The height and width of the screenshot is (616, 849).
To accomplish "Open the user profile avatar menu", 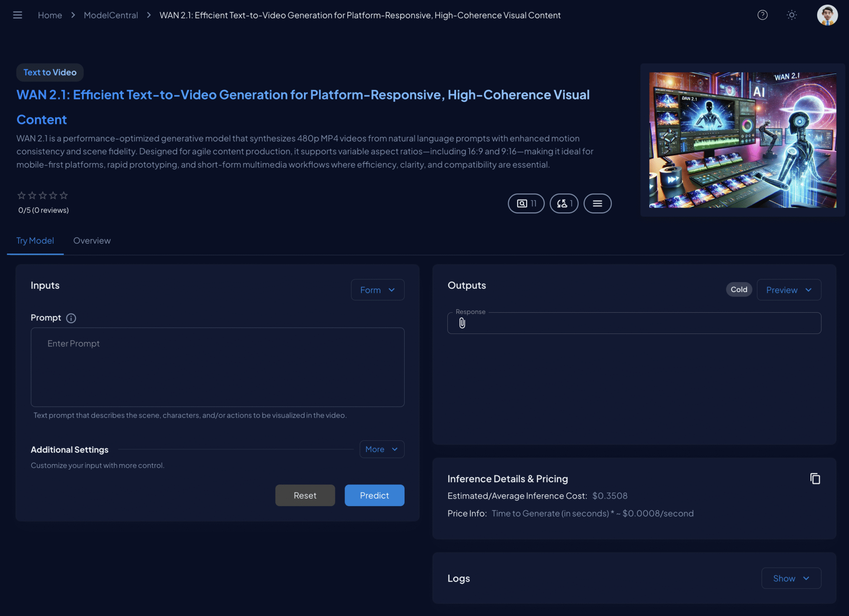I will (x=827, y=15).
